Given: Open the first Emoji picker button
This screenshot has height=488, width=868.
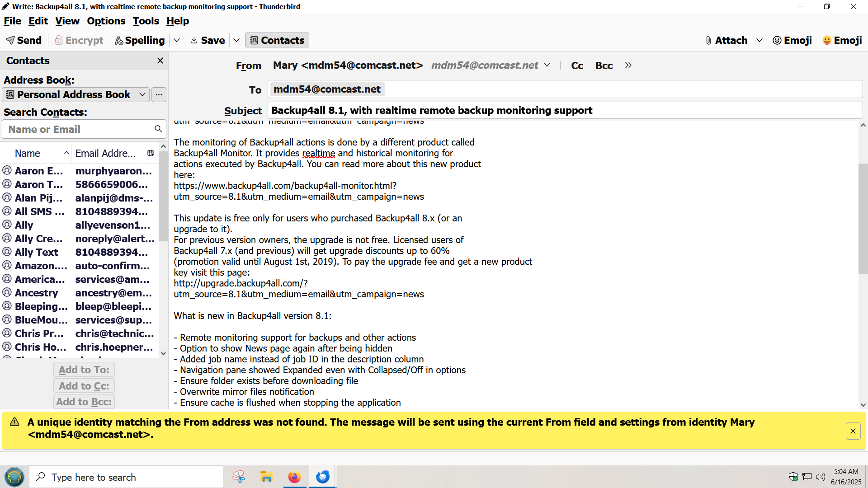Looking at the screenshot, I should point(792,40).
